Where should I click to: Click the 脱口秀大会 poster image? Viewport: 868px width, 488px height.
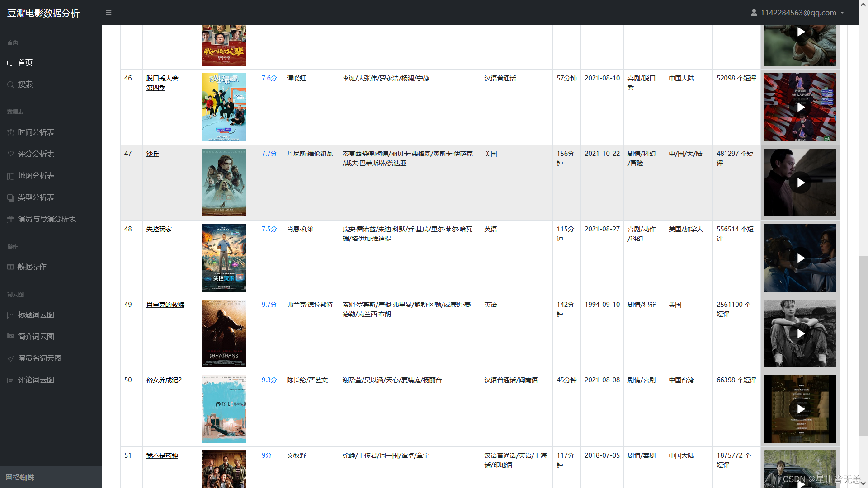[x=224, y=107]
